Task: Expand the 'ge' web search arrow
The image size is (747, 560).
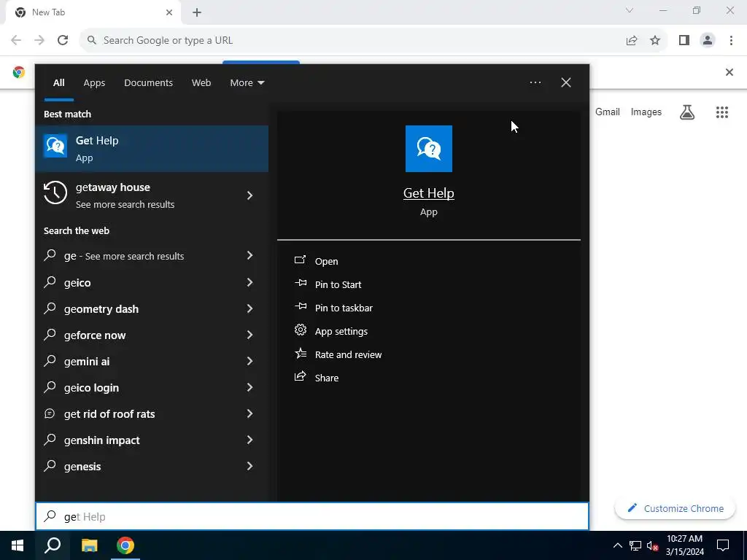Action: click(249, 255)
